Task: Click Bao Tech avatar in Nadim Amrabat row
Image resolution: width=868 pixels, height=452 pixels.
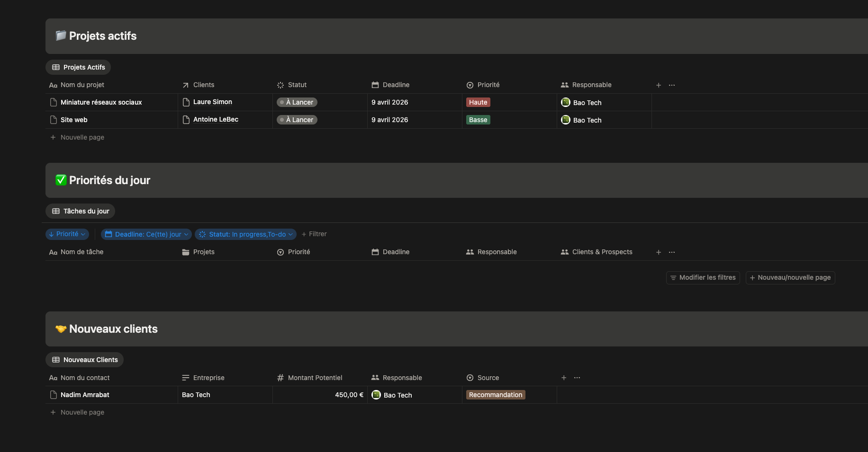Action: pyautogui.click(x=376, y=395)
